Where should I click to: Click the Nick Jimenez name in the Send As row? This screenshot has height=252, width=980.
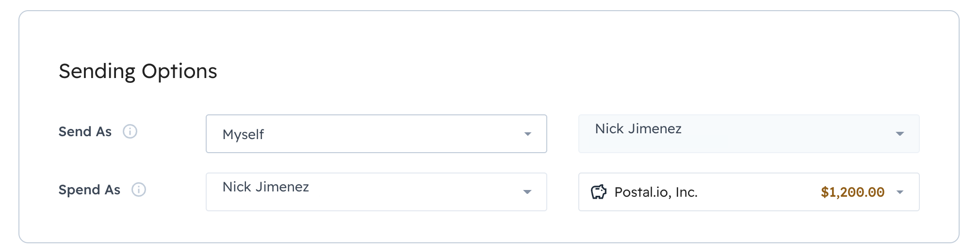[638, 129]
